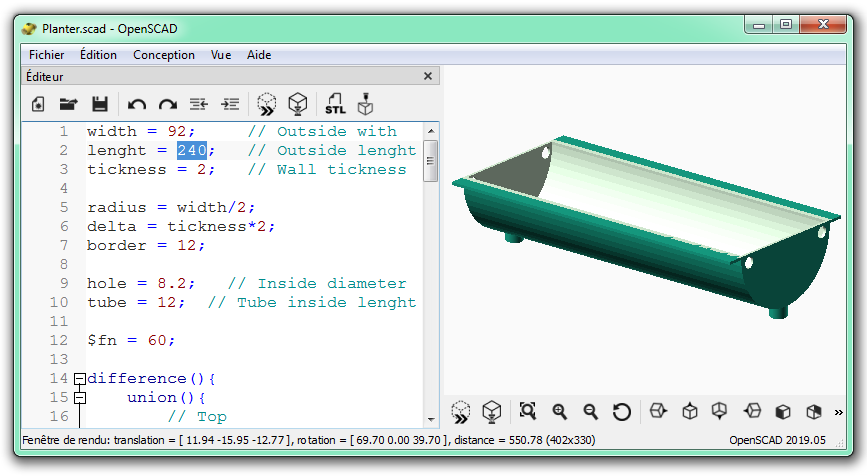Click the 'delta = tickness*2;' line
The image size is (867, 476).
(181, 227)
